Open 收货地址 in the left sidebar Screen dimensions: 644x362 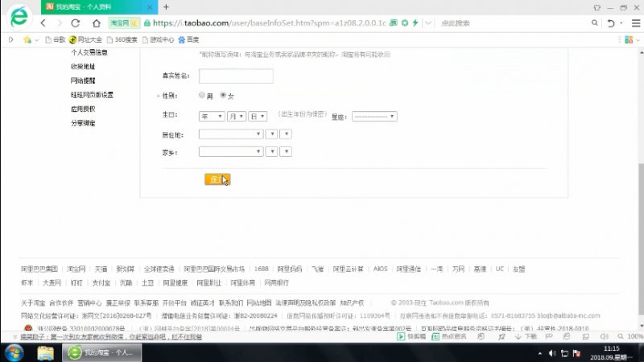coord(83,67)
